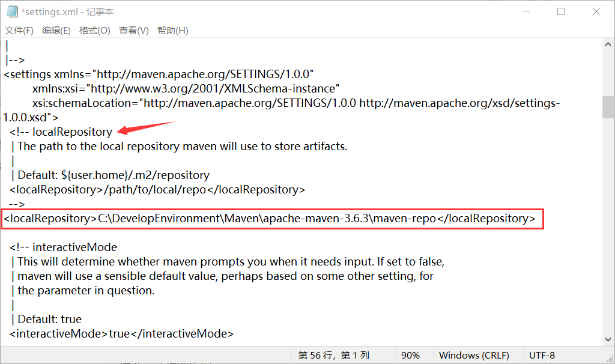Click the *settings.xml - 记事本 window title
This screenshot has width=615, height=364.
tap(67, 12)
